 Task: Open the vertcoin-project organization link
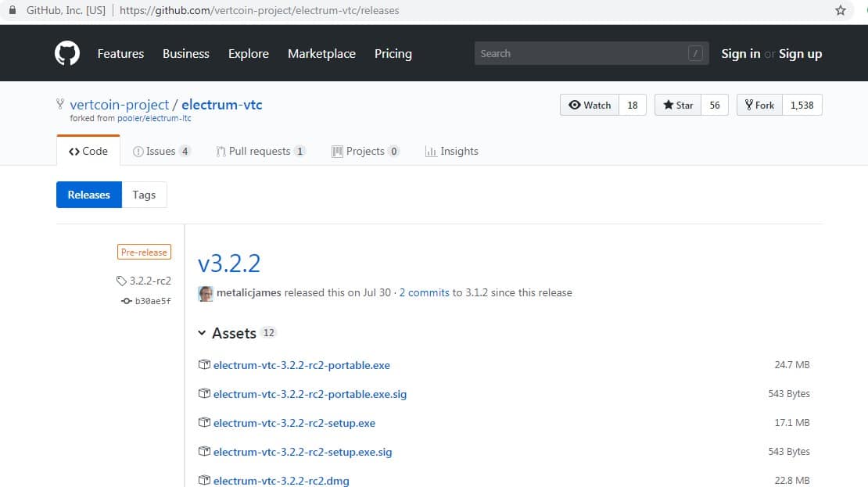(x=119, y=105)
